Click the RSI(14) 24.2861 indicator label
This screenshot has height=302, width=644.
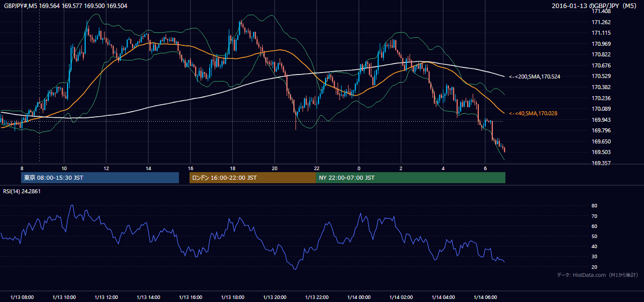coord(22,191)
